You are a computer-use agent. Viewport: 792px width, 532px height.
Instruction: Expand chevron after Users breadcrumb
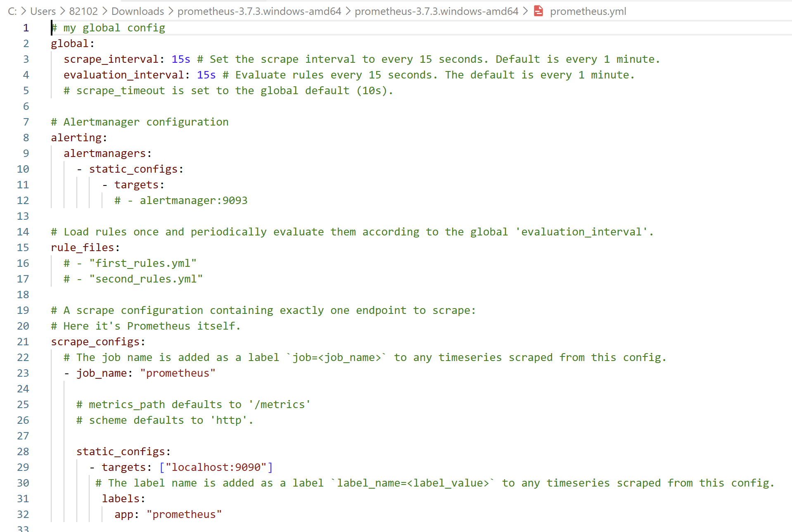pos(62,11)
